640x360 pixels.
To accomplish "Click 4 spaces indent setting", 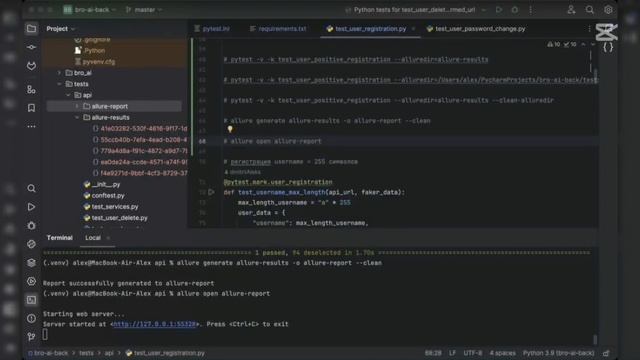I will (x=502, y=353).
